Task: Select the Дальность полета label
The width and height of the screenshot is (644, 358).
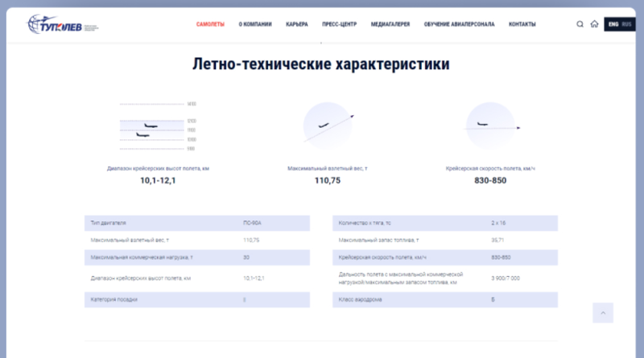Action: (x=401, y=278)
